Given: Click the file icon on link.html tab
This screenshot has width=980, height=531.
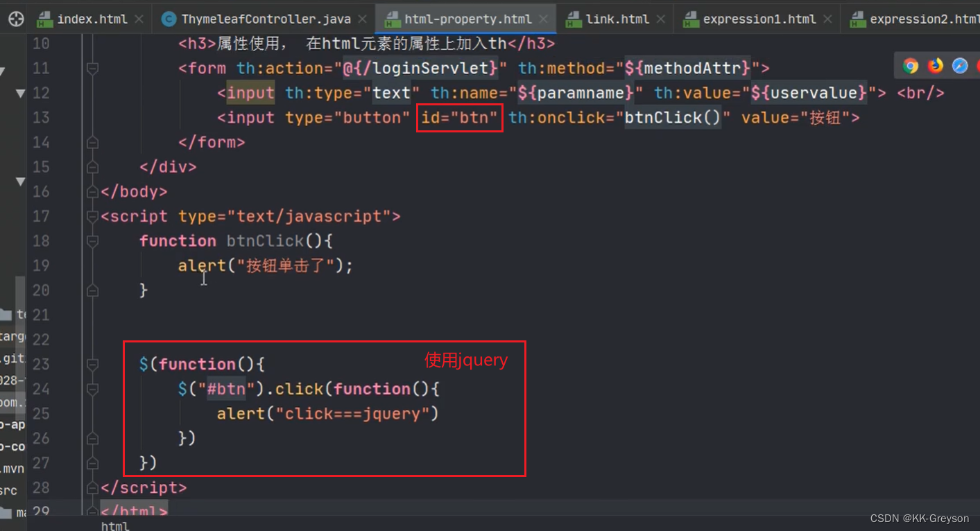Looking at the screenshot, I should [x=573, y=19].
